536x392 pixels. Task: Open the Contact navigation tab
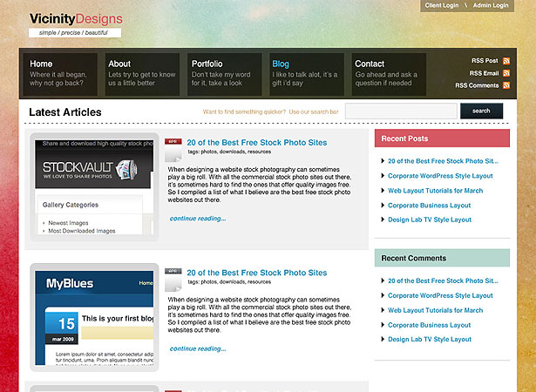[389, 74]
